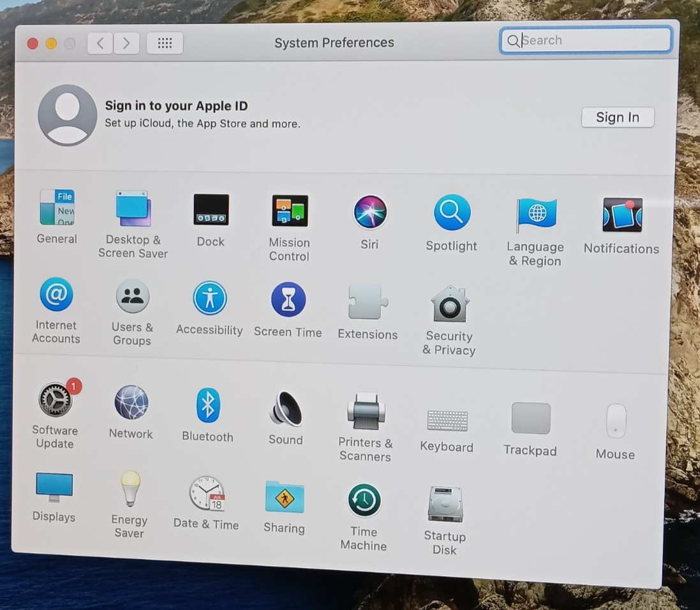Screen dimensions: 700x610
Task: Click the back navigation arrow
Action: [x=100, y=43]
